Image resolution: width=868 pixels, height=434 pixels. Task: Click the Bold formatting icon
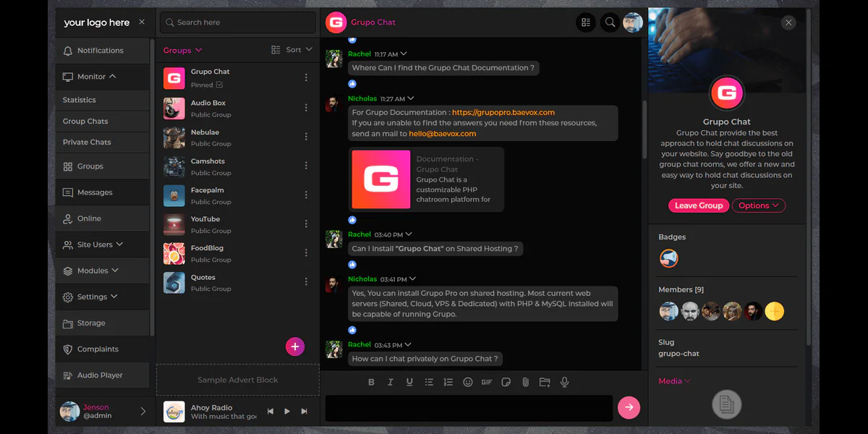(371, 382)
